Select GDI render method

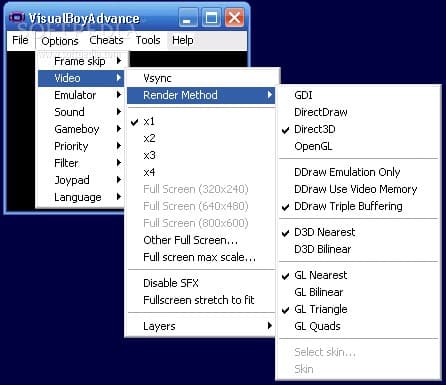pyautogui.click(x=358, y=95)
